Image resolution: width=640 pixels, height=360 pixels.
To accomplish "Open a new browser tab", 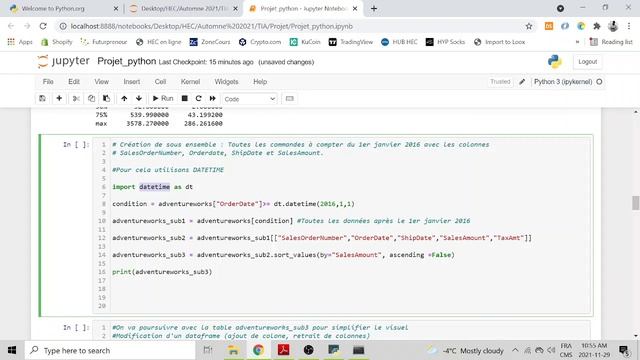I will [374, 9].
